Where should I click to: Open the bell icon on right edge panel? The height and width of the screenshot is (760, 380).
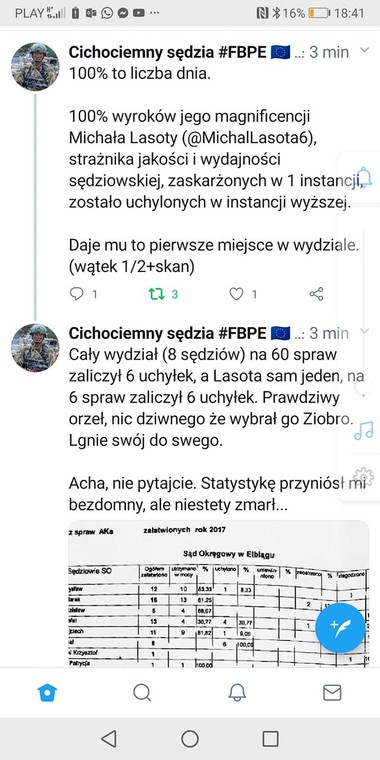pyautogui.click(x=364, y=177)
